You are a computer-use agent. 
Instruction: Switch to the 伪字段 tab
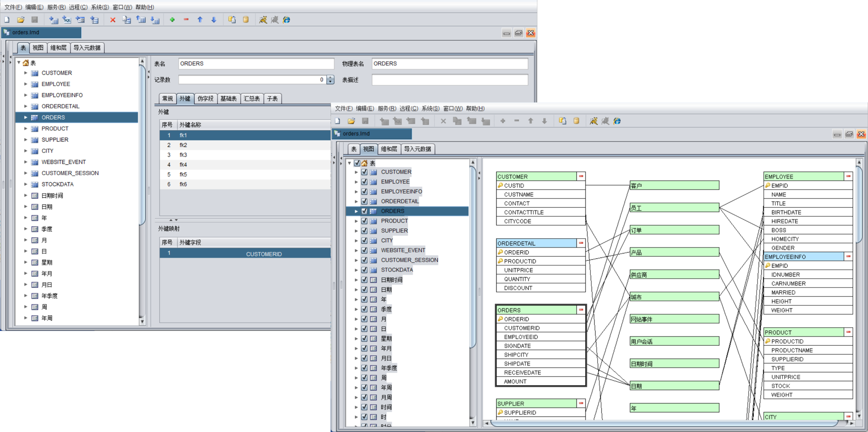click(x=205, y=99)
